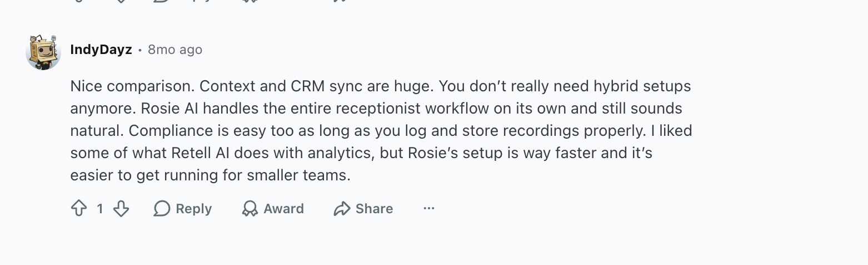This screenshot has height=265, width=868.
Task: Open IndyDayz's avatar image
Action: pyautogui.click(x=43, y=52)
